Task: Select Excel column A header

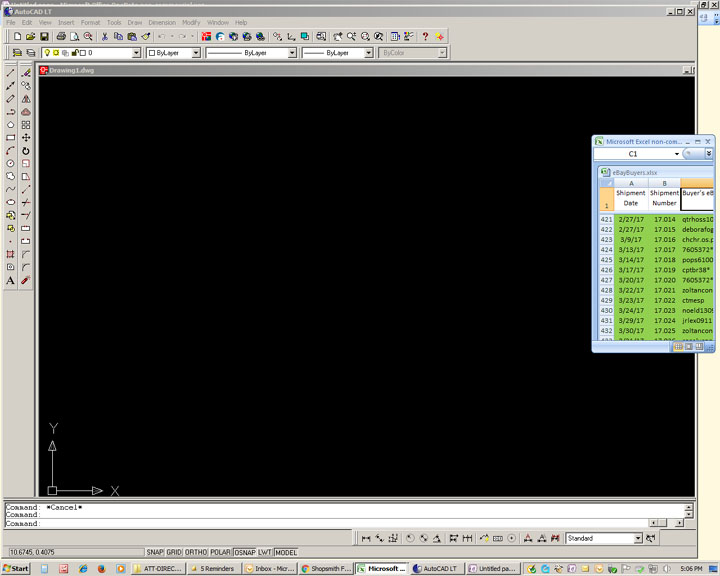Action: tap(631, 183)
